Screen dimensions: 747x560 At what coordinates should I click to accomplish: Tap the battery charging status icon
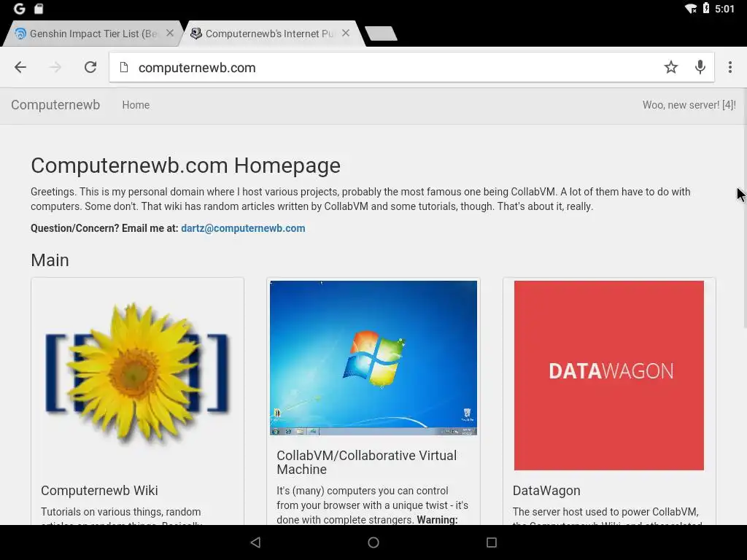tap(706, 8)
